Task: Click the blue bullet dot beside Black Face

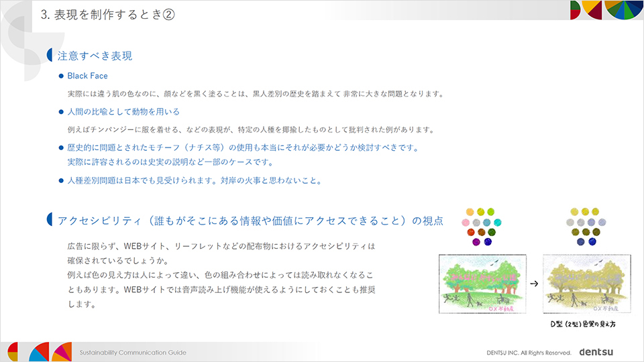Action: click(61, 76)
